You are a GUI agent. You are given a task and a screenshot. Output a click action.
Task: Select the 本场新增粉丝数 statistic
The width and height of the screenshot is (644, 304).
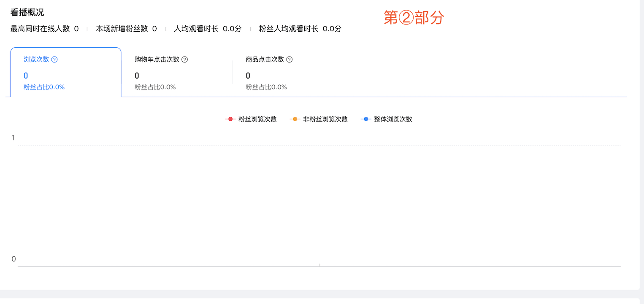point(126,29)
